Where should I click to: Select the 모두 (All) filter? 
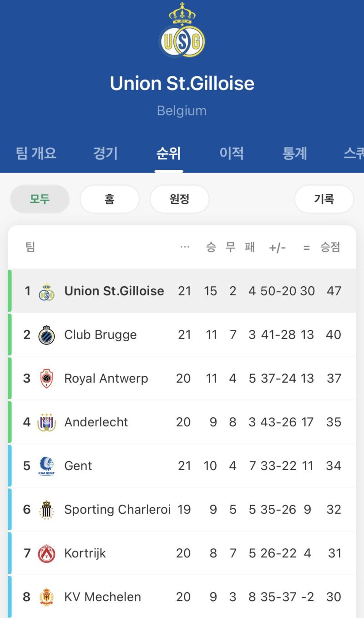40,199
